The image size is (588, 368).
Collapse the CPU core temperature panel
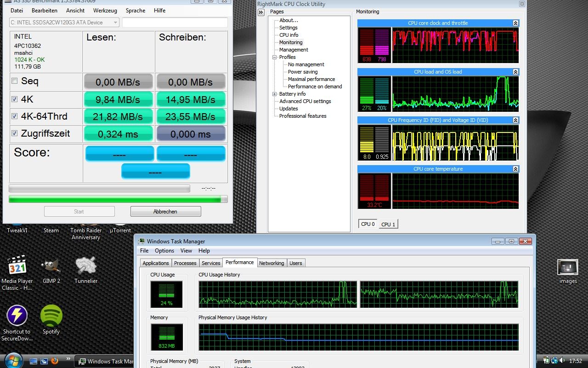[515, 169]
